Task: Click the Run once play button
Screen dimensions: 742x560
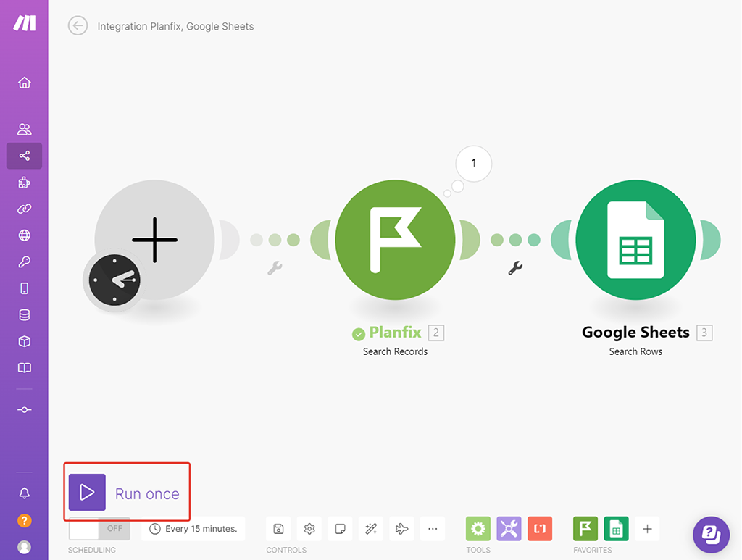Action: click(87, 493)
